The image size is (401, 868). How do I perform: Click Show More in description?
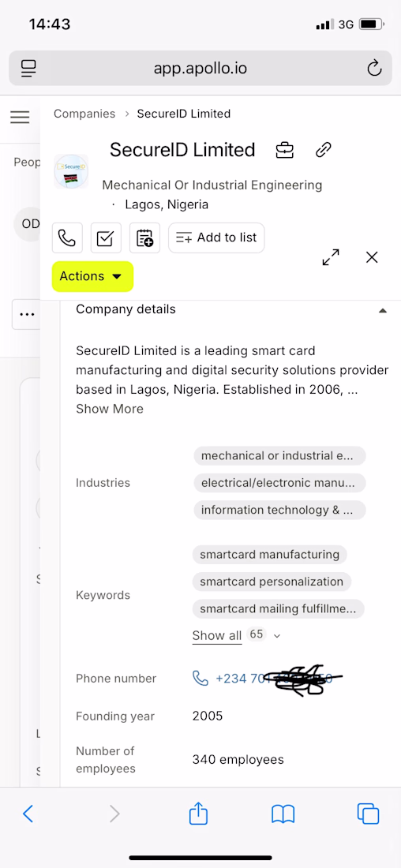pos(110,409)
